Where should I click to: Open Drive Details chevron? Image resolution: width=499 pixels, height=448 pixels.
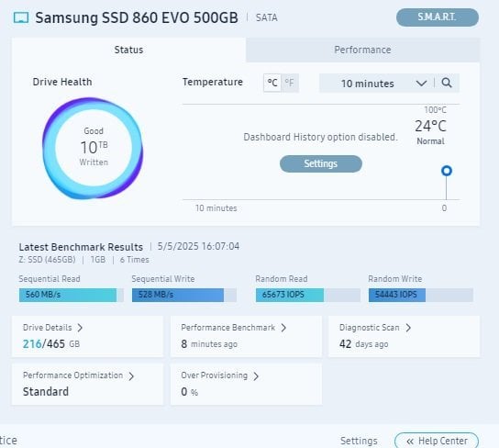(x=80, y=328)
